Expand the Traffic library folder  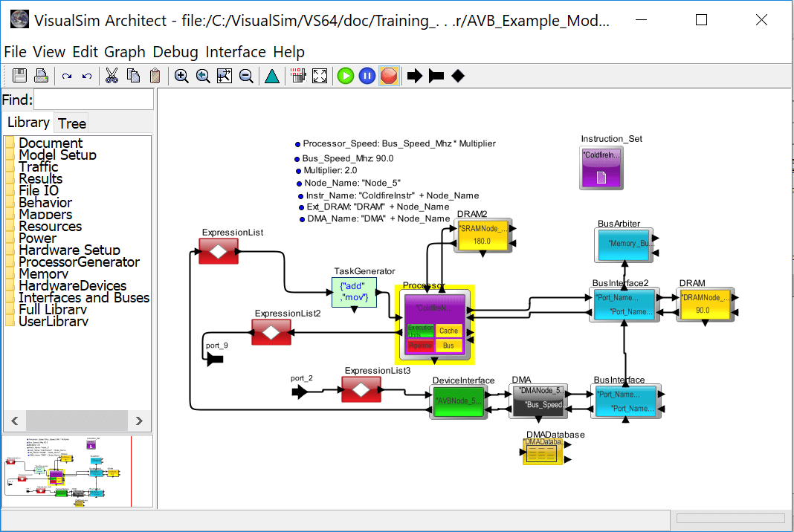pyautogui.click(x=39, y=167)
